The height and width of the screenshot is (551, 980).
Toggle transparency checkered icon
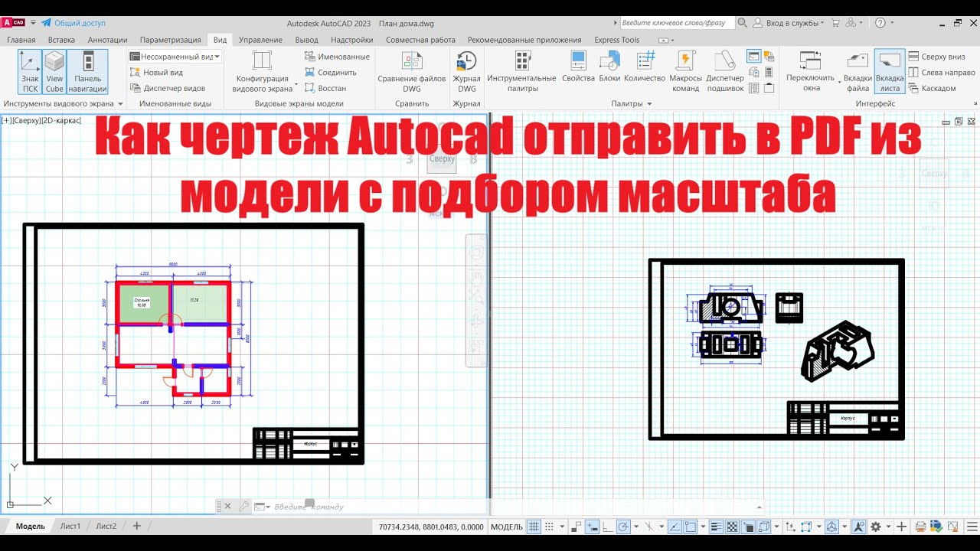click(x=732, y=527)
